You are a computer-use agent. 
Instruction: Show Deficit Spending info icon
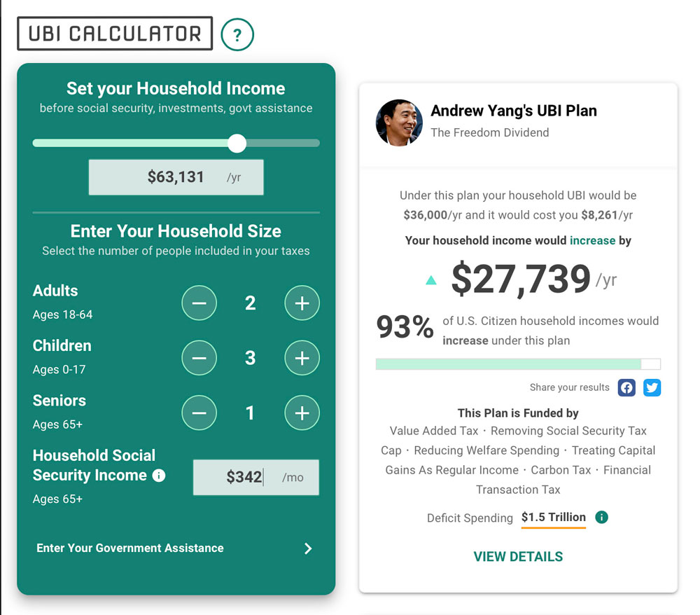[602, 517]
